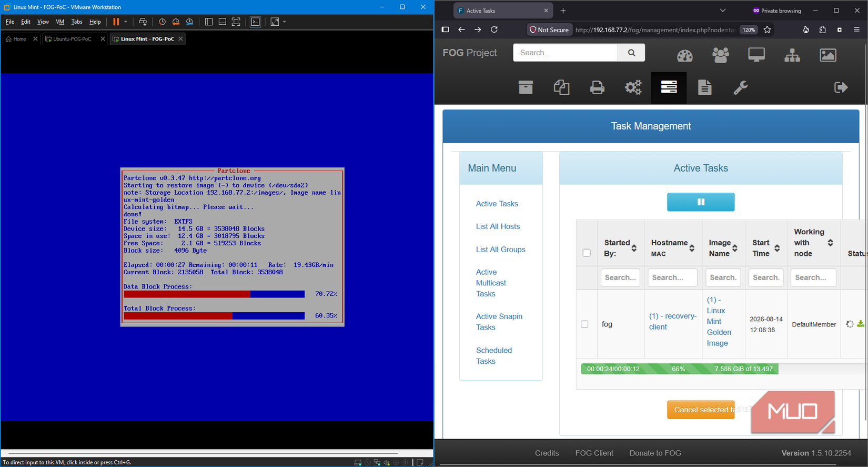Close the Linux Mint - FOG-PoC tab
This screenshot has height=467, width=868.
[180, 39]
